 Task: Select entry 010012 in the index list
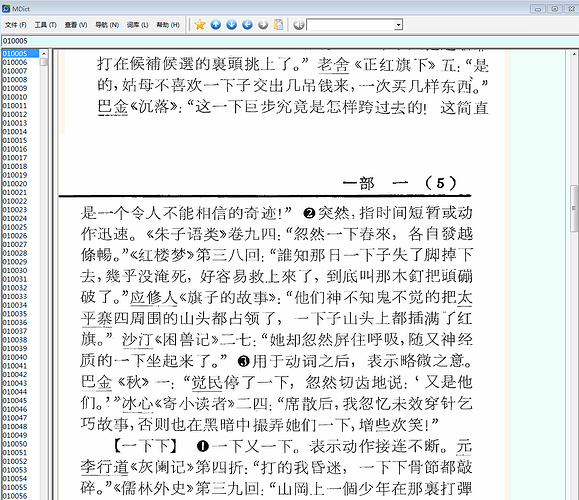point(15,114)
